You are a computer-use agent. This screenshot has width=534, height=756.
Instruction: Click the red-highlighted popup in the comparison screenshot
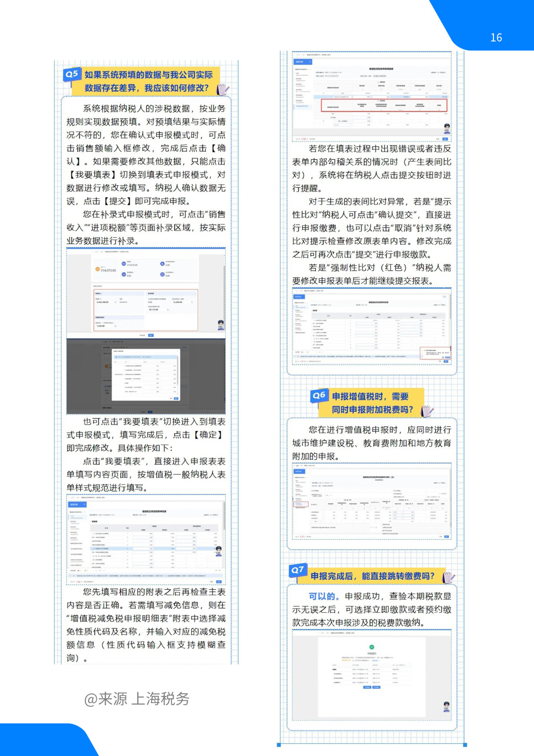coord(435,353)
